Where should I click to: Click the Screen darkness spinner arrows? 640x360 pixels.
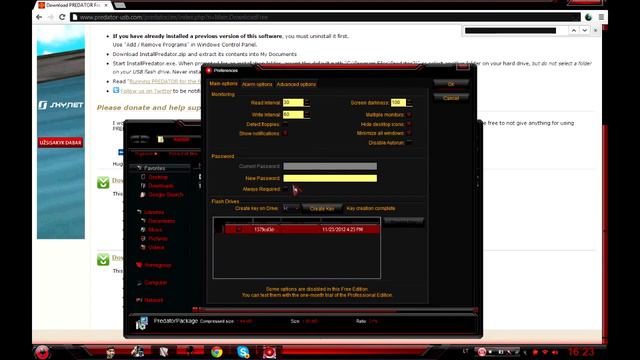[x=409, y=102]
